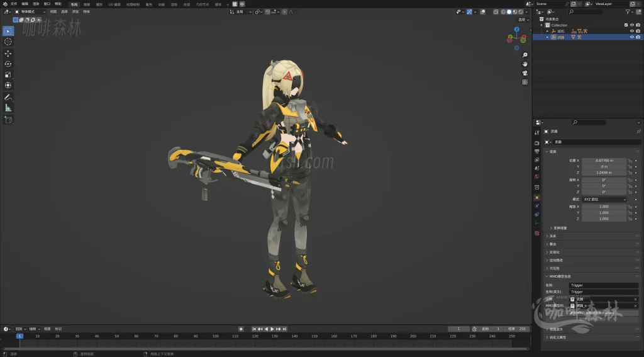
Task: Click the pin icon in Properties header
Action: 638,132
